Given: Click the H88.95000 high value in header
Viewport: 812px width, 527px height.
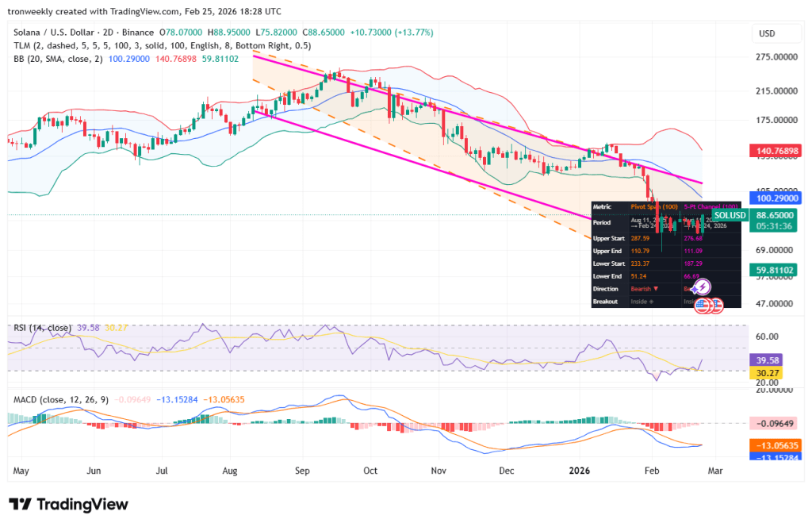Looking at the screenshot, I should click(x=229, y=32).
